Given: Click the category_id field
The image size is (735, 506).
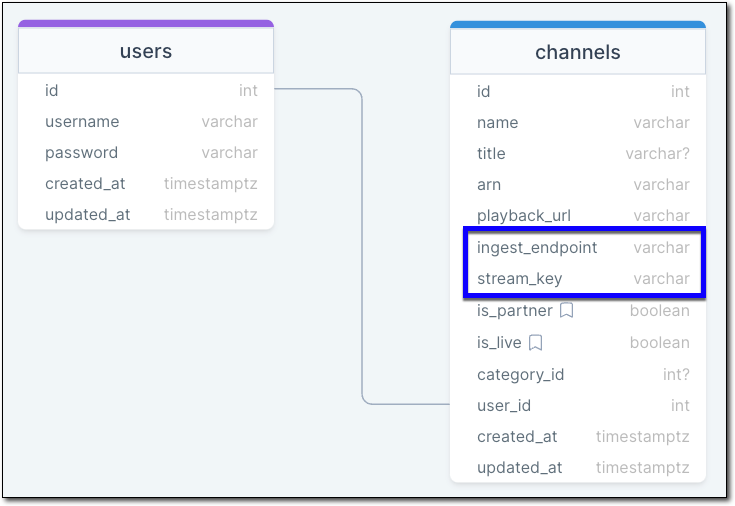Looking at the screenshot, I should coord(578,374).
